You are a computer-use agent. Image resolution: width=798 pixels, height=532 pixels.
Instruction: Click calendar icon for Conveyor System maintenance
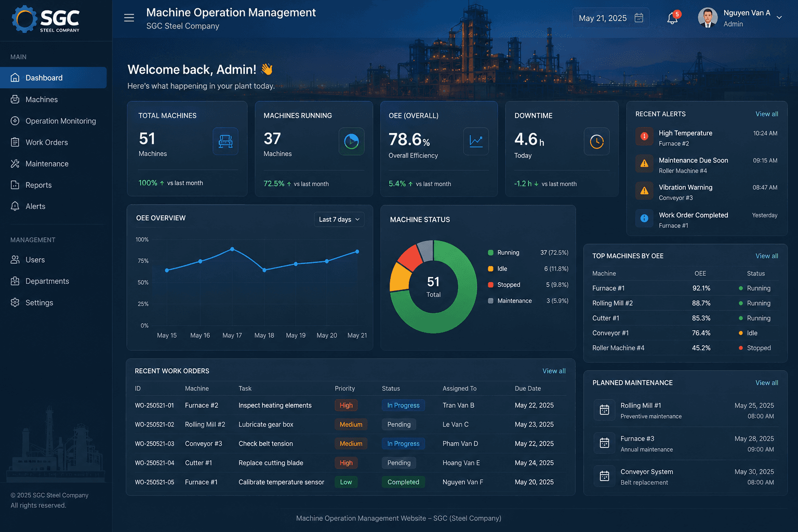pos(604,476)
